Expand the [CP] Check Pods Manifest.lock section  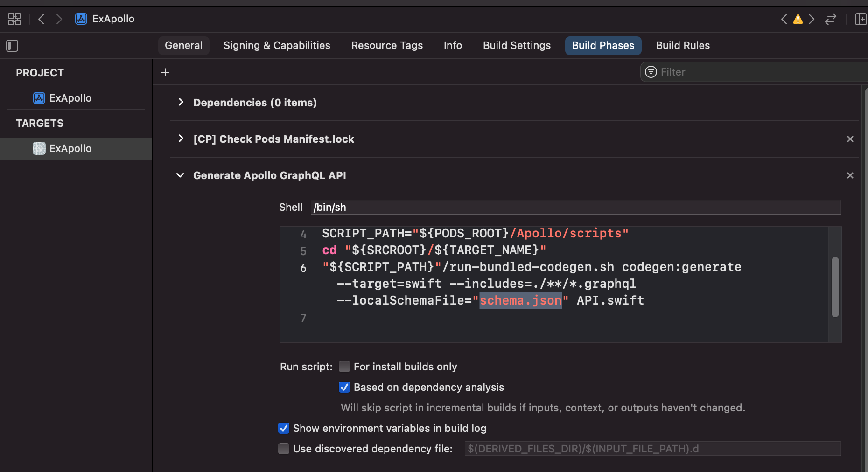pos(181,139)
